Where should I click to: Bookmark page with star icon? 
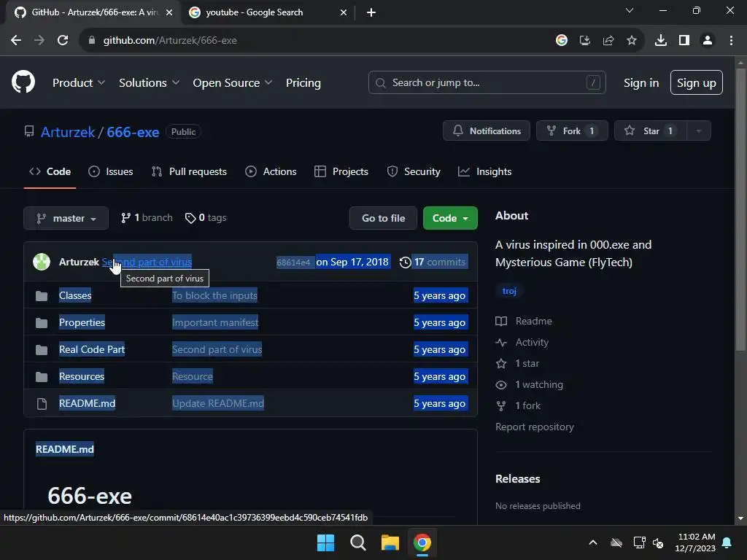632,41
